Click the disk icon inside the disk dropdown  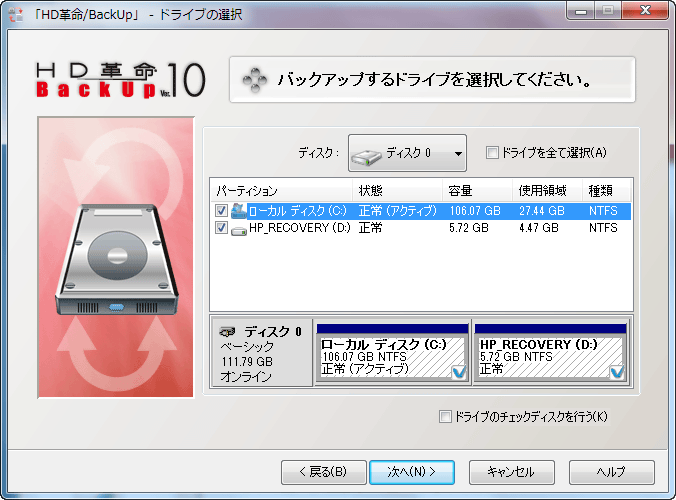(x=366, y=156)
